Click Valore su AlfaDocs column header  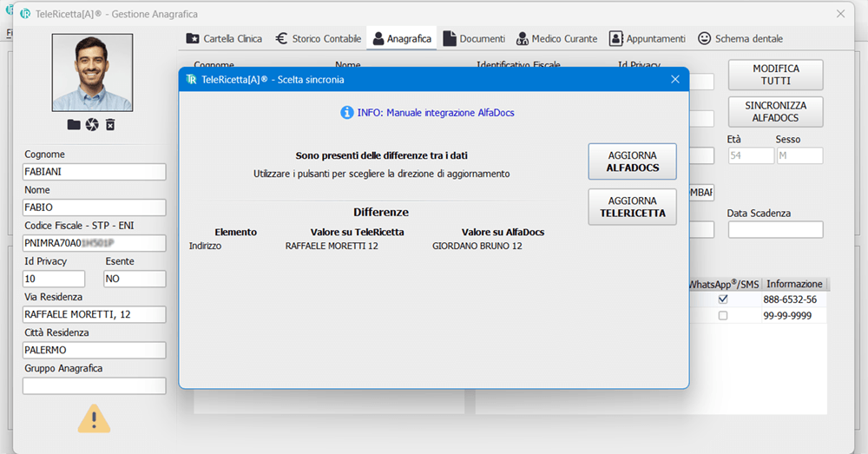pyautogui.click(x=503, y=232)
